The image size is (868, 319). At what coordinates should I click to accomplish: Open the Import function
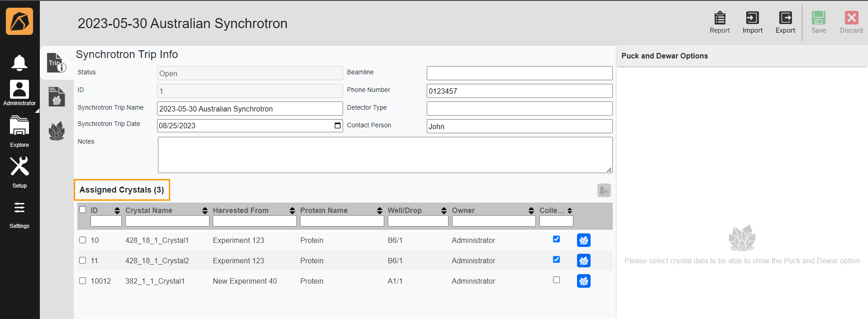click(752, 18)
